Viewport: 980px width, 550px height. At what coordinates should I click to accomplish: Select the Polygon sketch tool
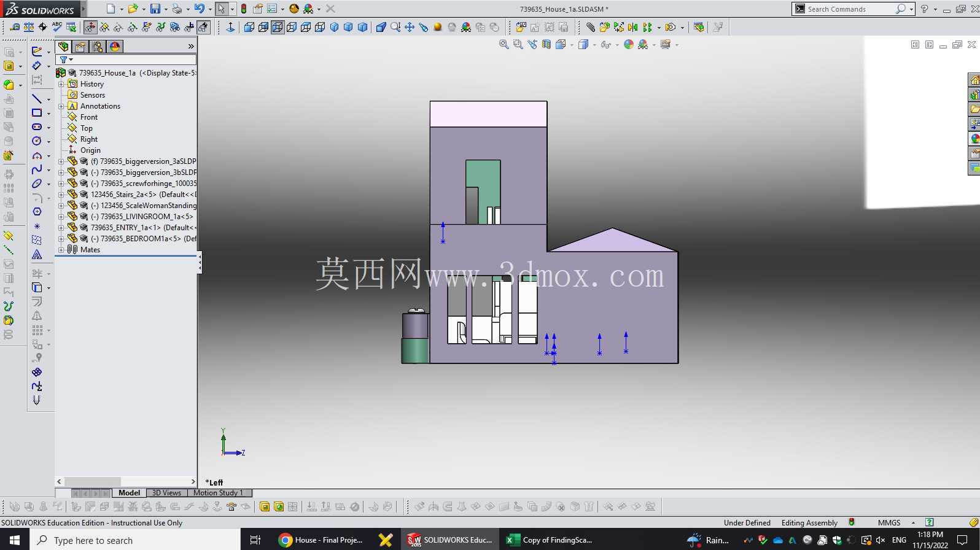tap(37, 212)
